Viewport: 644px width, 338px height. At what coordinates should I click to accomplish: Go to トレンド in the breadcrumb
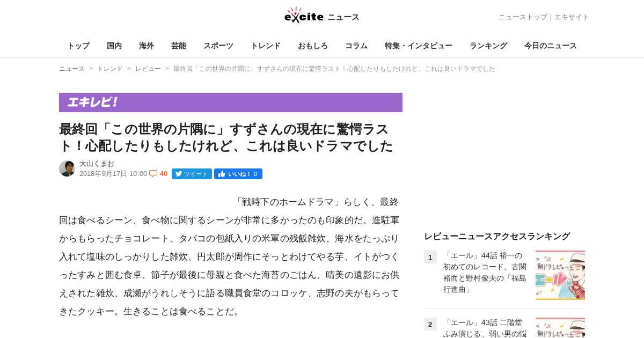(110, 69)
